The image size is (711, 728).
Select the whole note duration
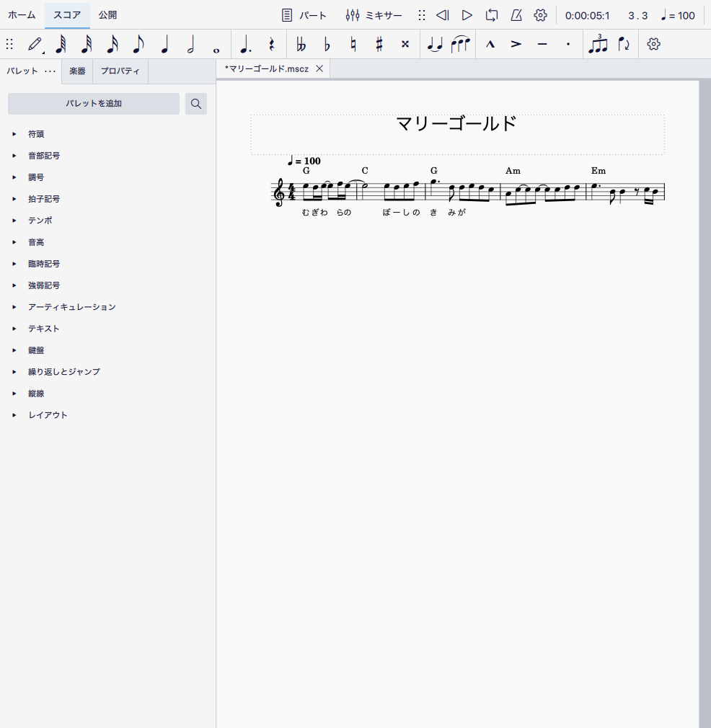(216, 50)
